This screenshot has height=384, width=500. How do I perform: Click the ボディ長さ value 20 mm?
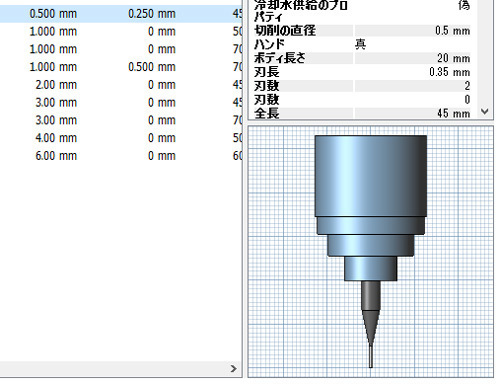pyautogui.click(x=412, y=58)
